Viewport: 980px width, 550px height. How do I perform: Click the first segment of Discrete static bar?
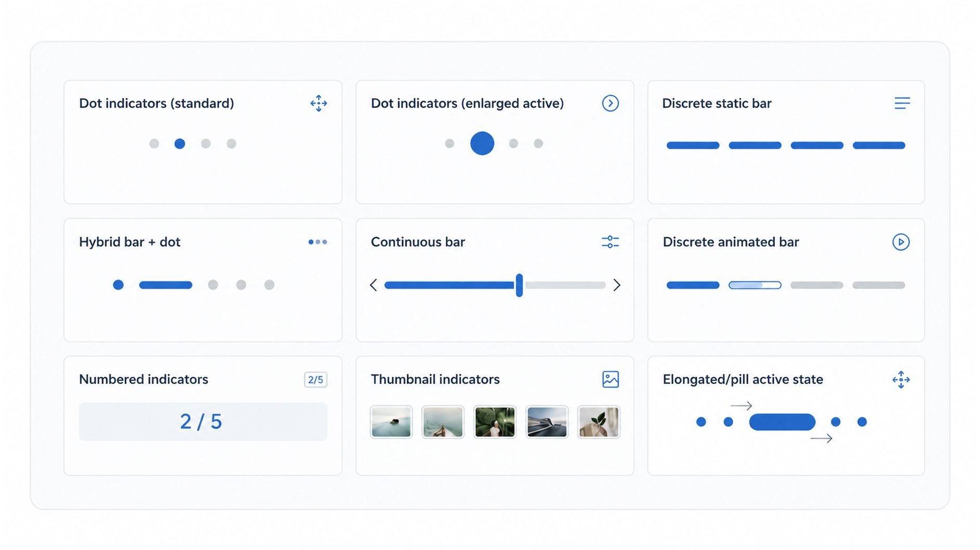[693, 145]
